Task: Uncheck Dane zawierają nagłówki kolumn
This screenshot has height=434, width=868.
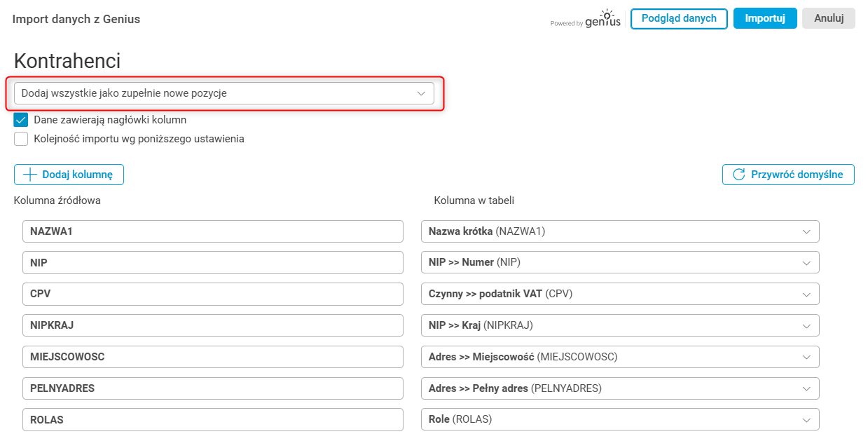Action: point(21,120)
